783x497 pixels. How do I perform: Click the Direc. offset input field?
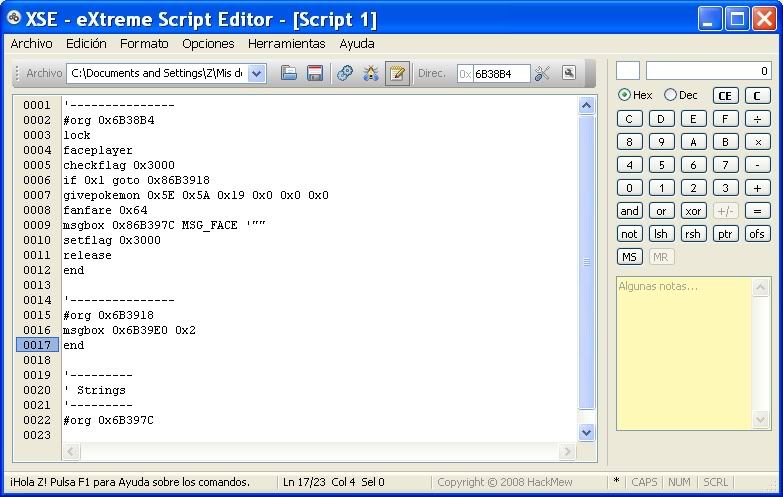501,74
